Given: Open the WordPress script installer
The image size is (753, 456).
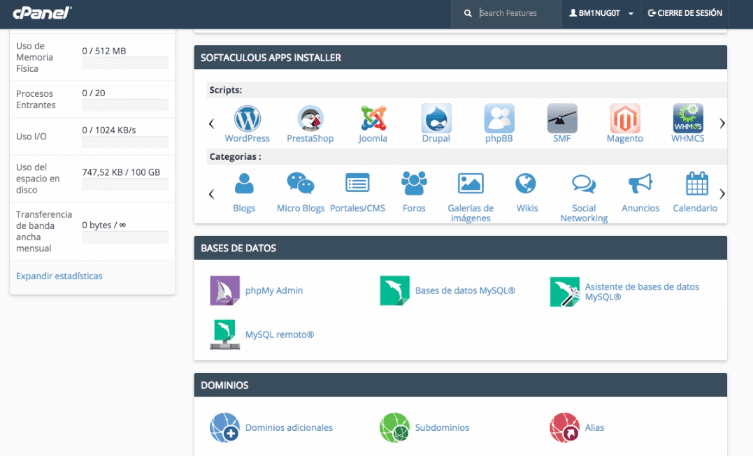Looking at the screenshot, I should (x=247, y=119).
